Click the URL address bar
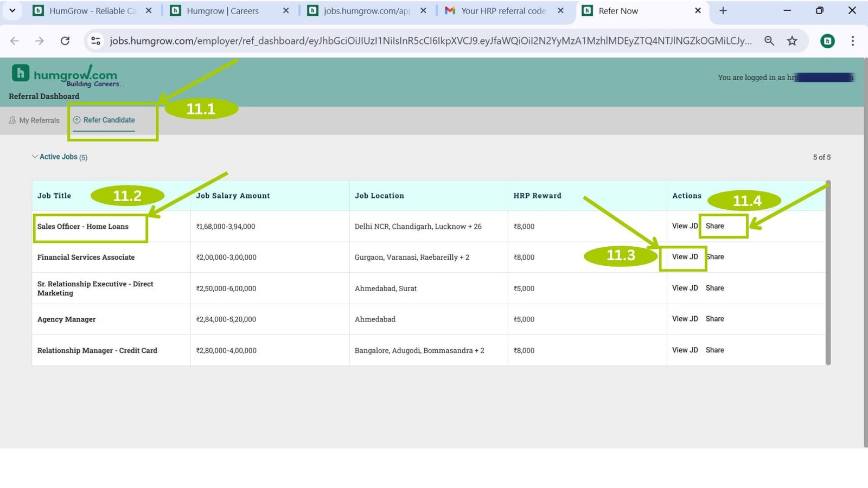The width and height of the screenshot is (868, 488). [430, 41]
